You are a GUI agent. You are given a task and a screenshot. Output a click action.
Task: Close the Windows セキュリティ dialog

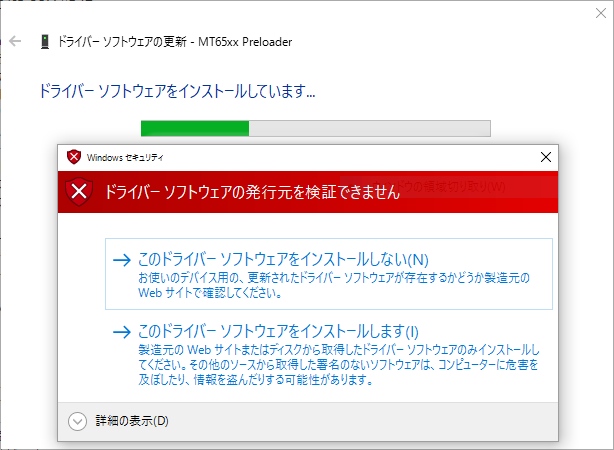(545, 157)
